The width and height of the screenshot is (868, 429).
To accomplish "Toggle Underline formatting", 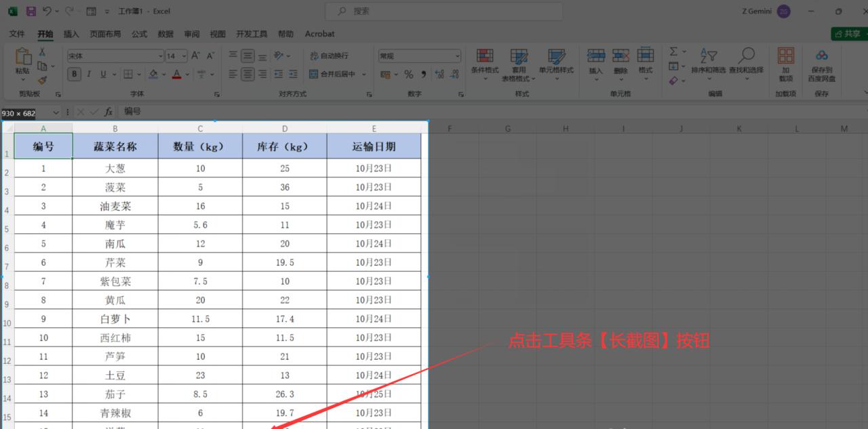I will [104, 75].
